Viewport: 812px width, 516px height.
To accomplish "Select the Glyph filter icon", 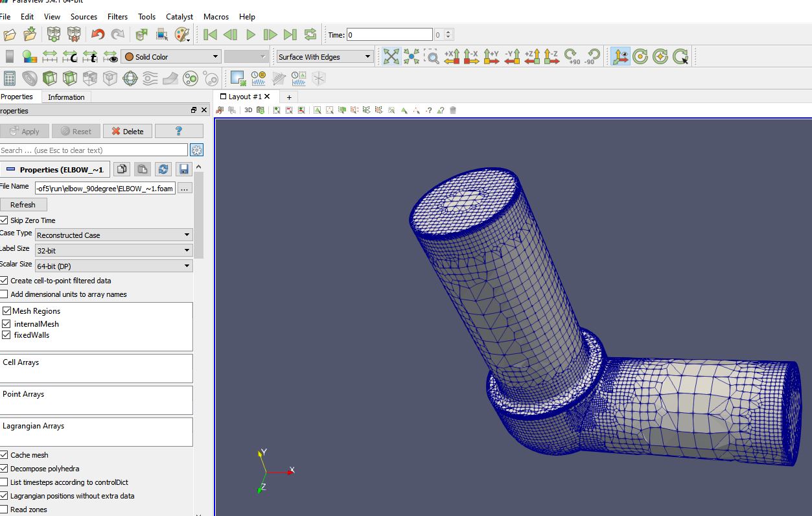I will [131, 78].
